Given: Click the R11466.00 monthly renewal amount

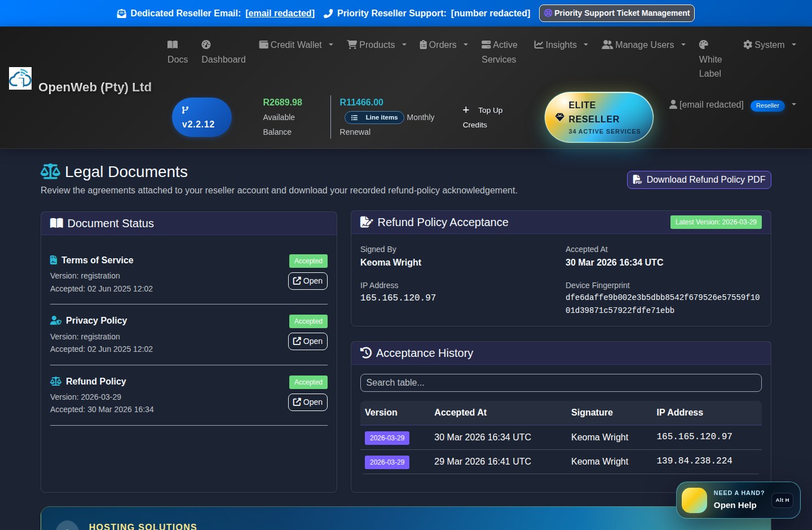Looking at the screenshot, I should [x=361, y=102].
